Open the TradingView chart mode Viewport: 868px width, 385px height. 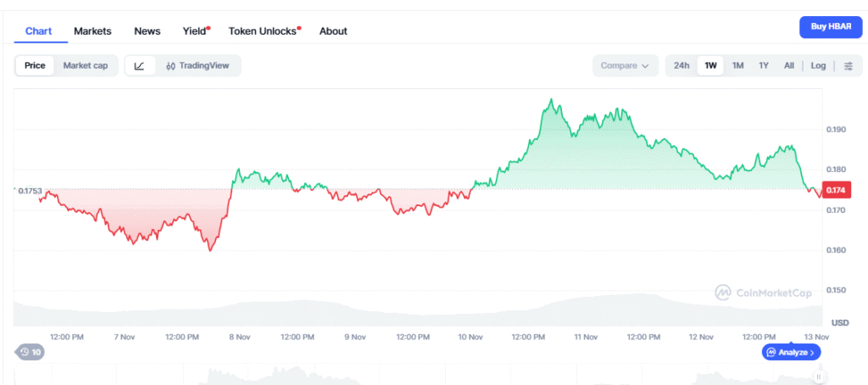198,66
